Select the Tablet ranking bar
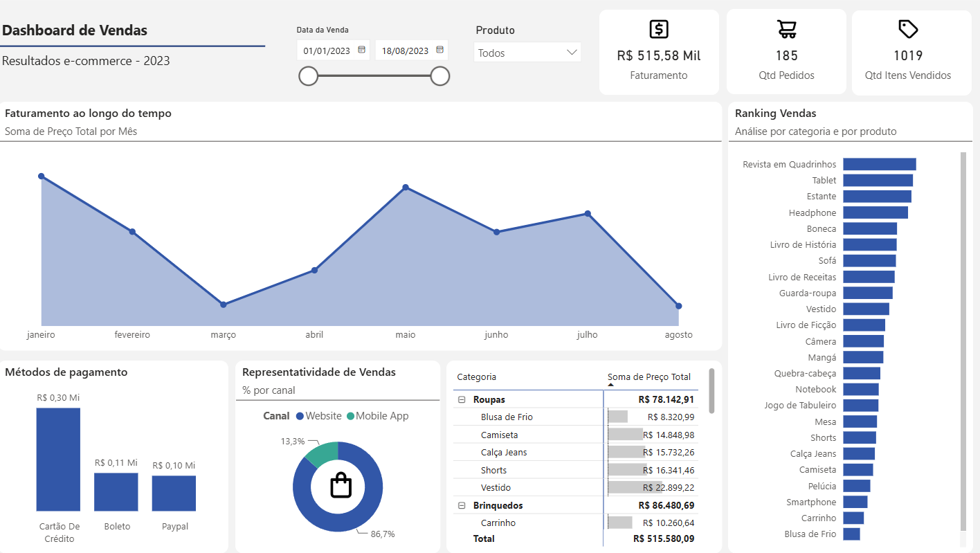The width and height of the screenshot is (980, 553). click(878, 180)
